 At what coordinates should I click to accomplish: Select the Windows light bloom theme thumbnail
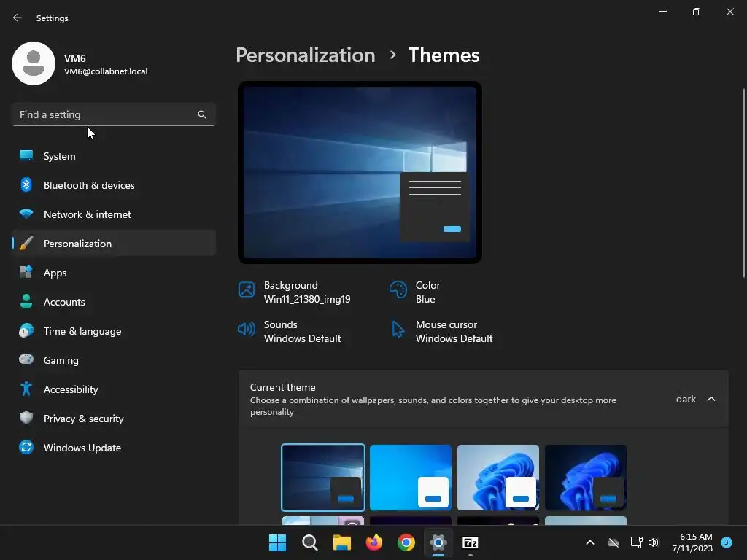click(498, 477)
